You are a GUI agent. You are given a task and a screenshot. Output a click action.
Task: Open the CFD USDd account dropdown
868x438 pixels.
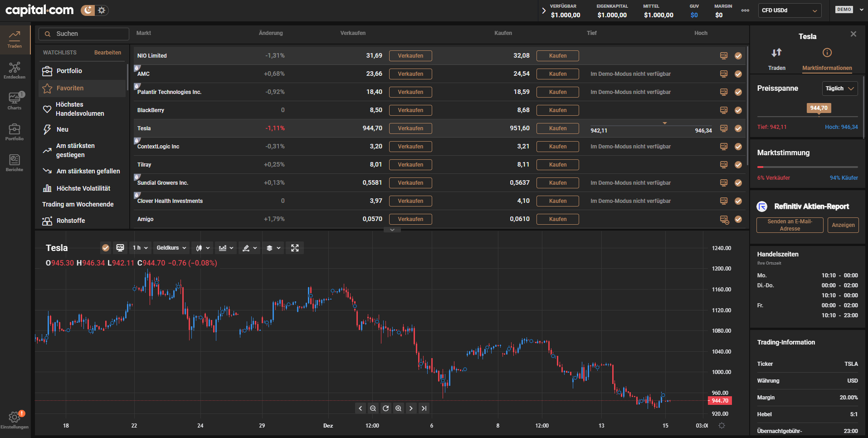(x=790, y=10)
